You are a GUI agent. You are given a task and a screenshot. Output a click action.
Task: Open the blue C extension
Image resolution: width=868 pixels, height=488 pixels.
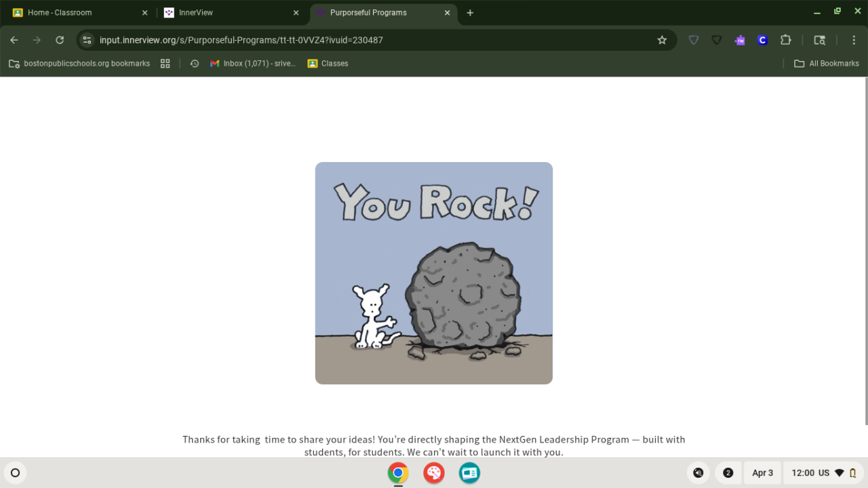click(762, 40)
